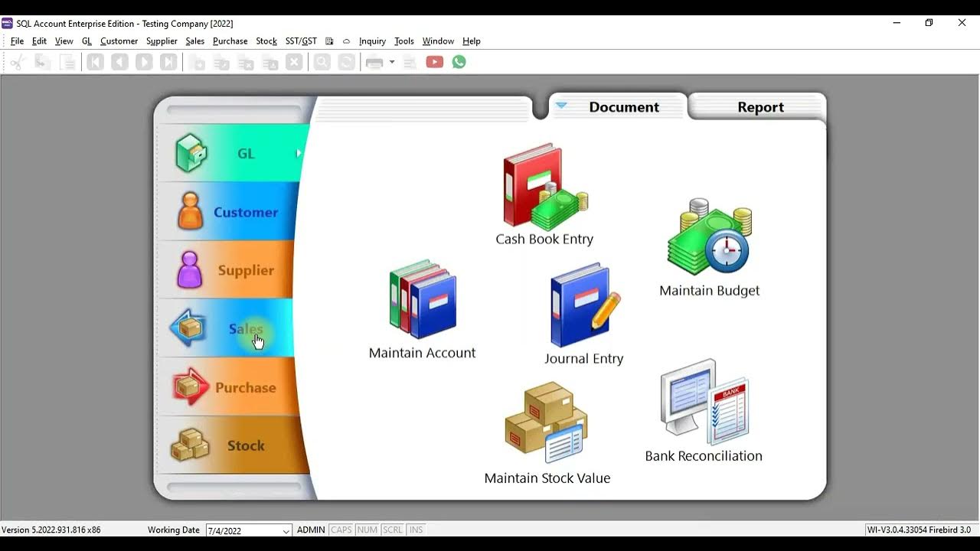Click the SQL Account title bar app icon
This screenshot has height=551, width=980.
coord(8,23)
